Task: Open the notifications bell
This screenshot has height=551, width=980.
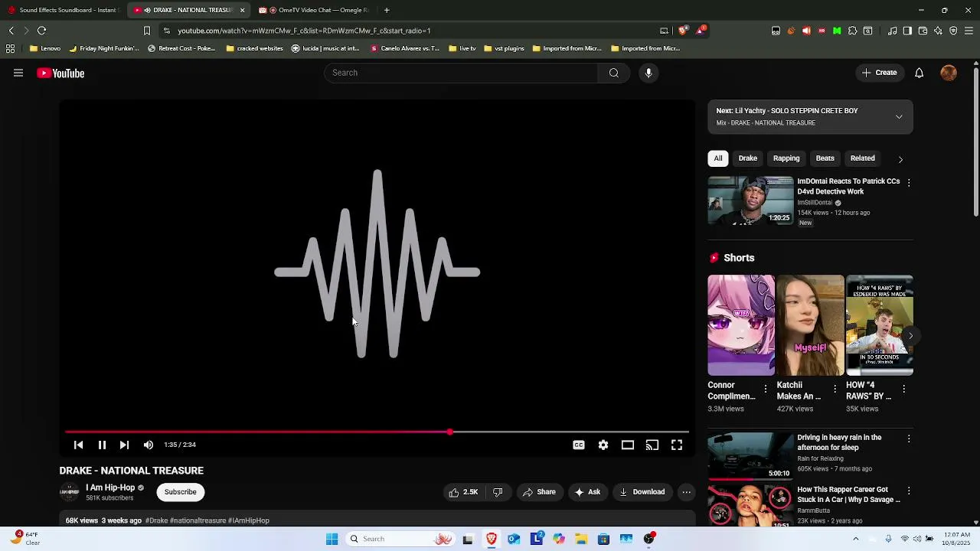Action: click(x=919, y=73)
